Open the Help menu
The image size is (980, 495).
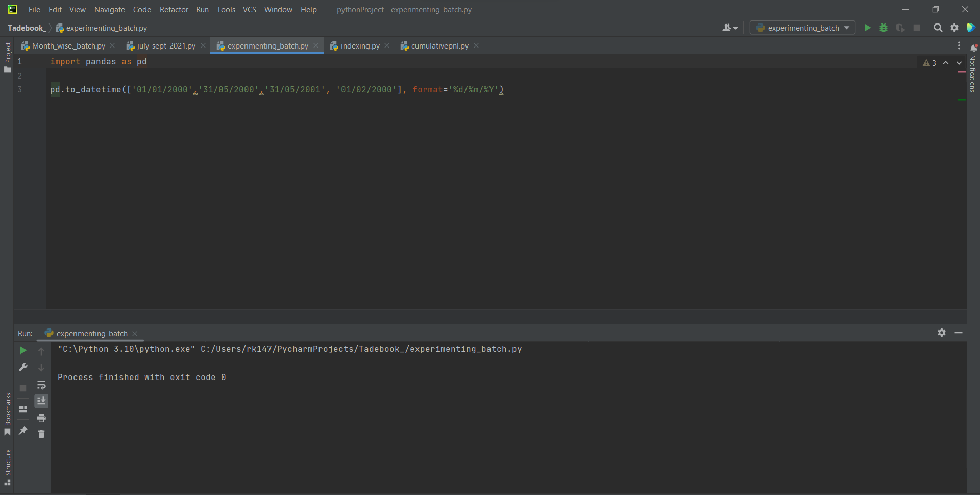tap(308, 9)
